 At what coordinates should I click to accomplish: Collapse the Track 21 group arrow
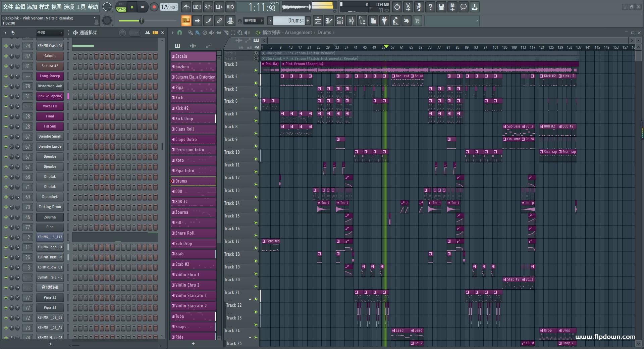pyautogui.click(x=250, y=299)
